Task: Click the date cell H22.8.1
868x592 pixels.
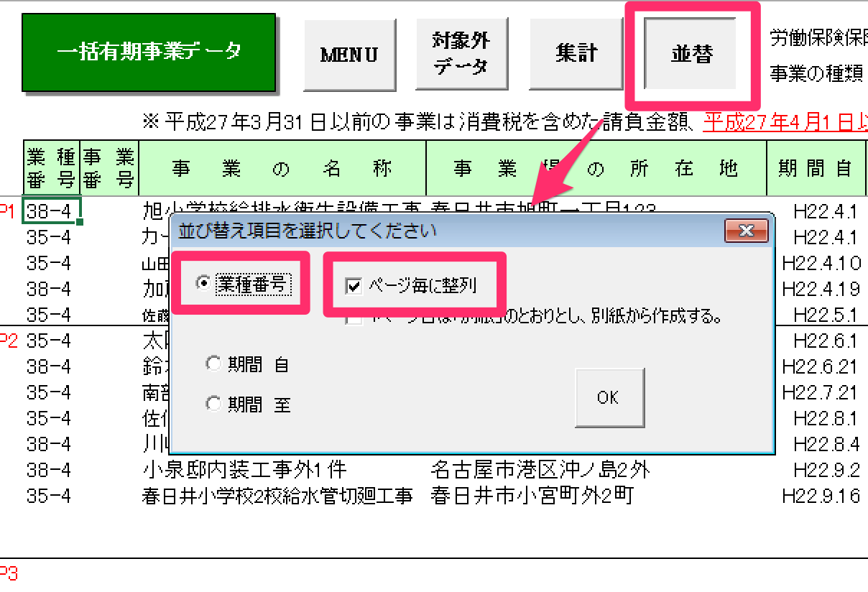Action: coord(826,418)
